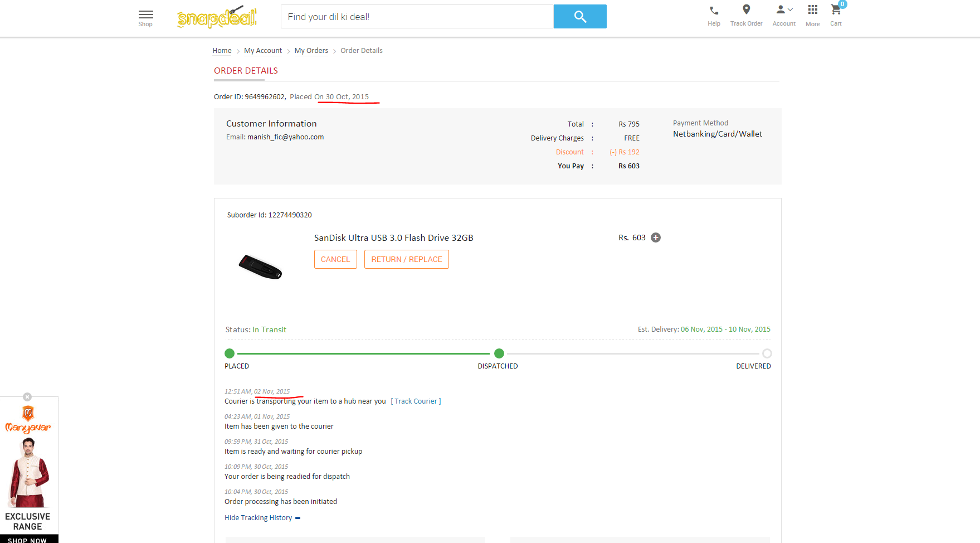The height and width of the screenshot is (543, 980).
Task: Open My Account breadcrumb
Action: point(263,51)
